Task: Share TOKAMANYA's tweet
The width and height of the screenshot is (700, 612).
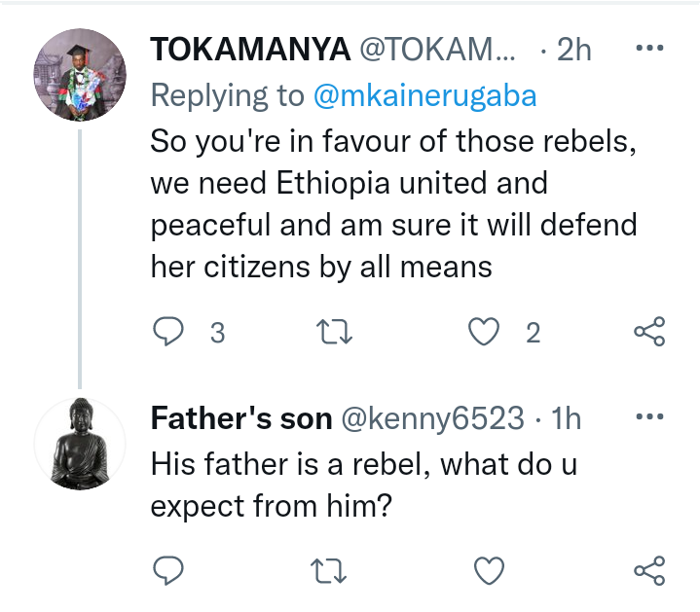Action: tap(649, 332)
